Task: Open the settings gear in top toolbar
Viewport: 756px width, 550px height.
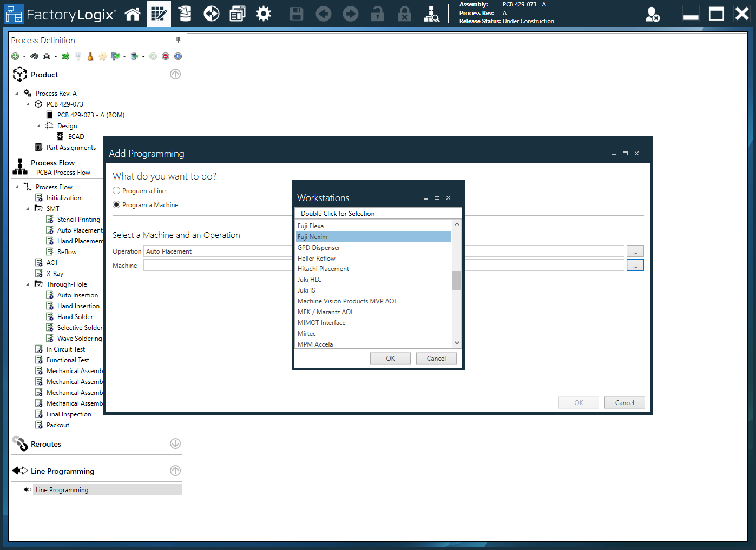Action: click(264, 14)
